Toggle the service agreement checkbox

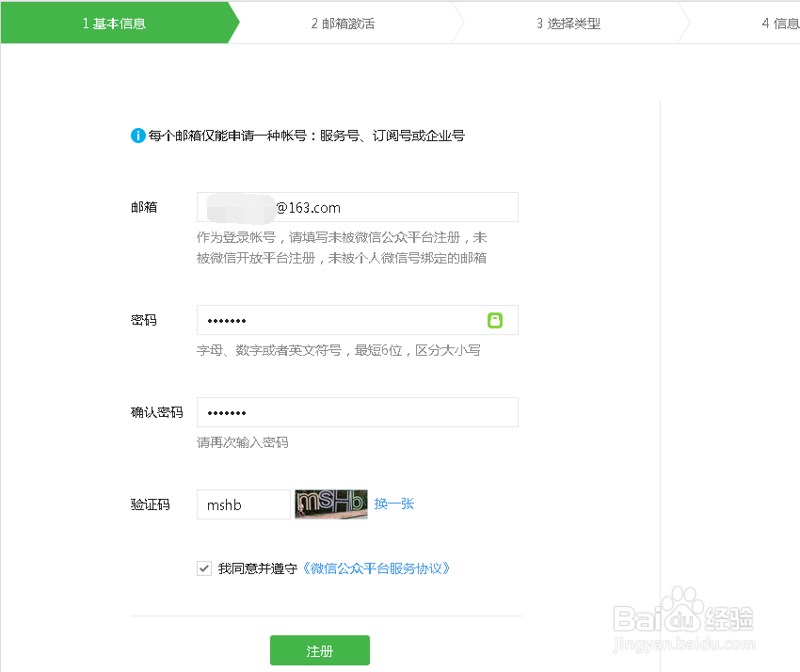[x=204, y=568]
